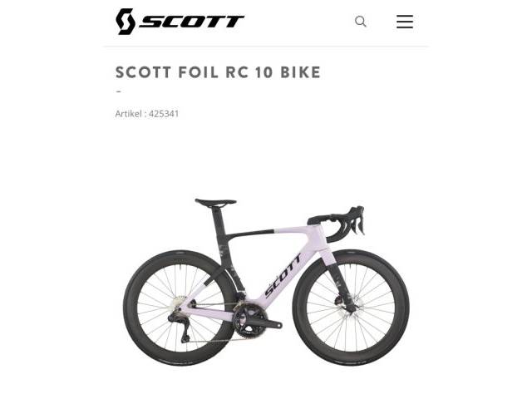The width and height of the screenshot is (532, 399).
Task: Click the rear derailleur on the bike
Action: click(181, 327)
